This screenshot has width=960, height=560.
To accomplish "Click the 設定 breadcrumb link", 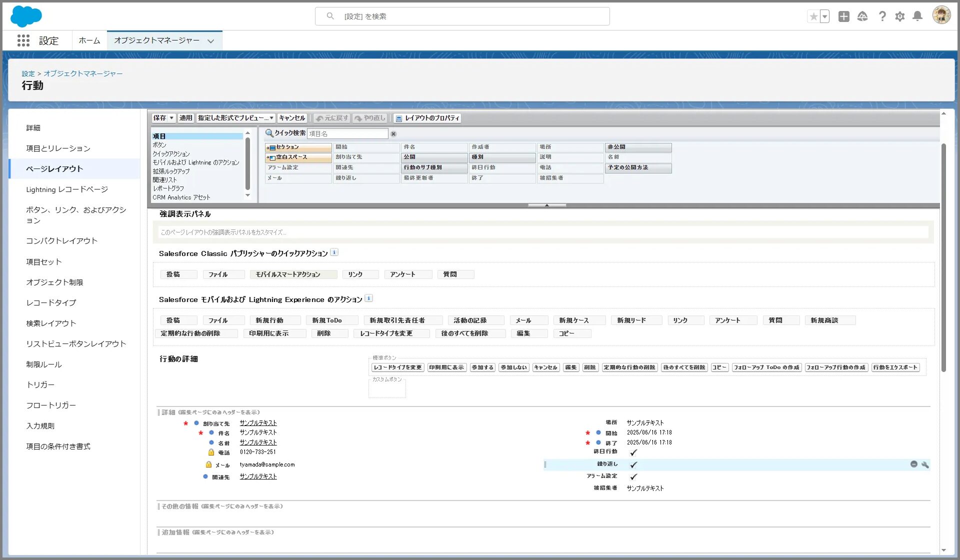I will [x=28, y=73].
